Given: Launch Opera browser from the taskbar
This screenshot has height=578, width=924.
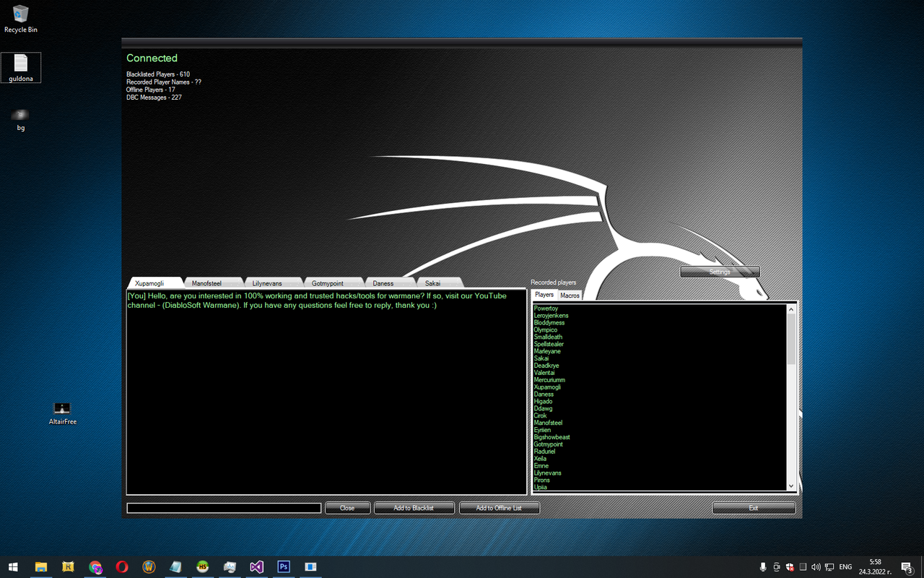Looking at the screenshot, I should tap(122, 567).
